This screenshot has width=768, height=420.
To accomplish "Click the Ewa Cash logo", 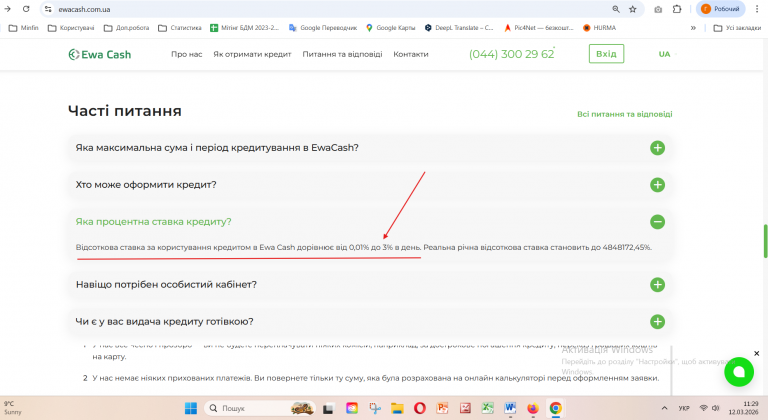I will tap(100, 54).
